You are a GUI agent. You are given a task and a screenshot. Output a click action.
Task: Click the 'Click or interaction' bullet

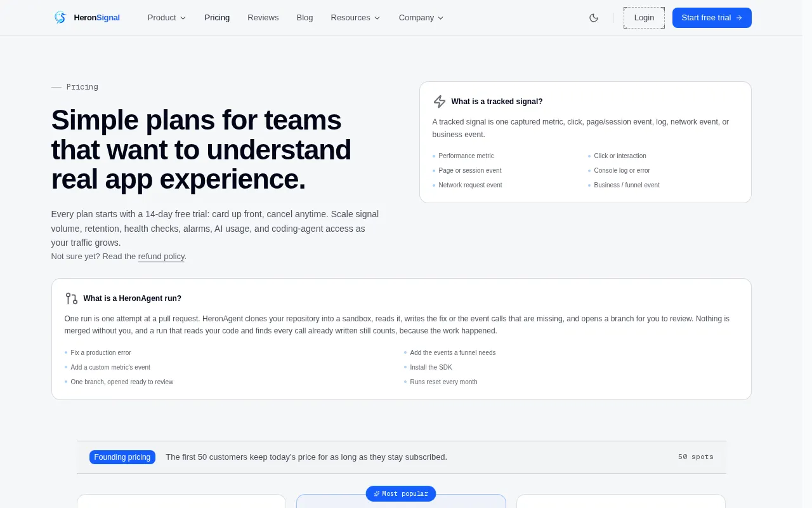[x=620, y=156]
